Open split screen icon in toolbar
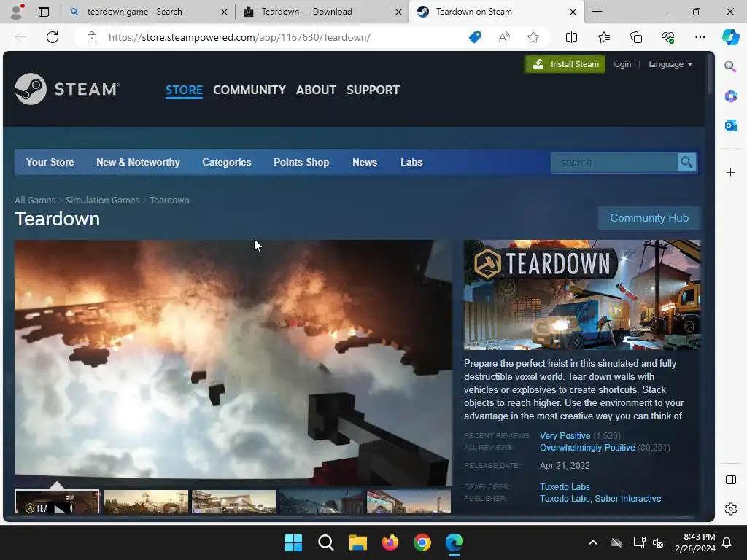The height and width of the screenshot is (560, 747). click(571, 37)
